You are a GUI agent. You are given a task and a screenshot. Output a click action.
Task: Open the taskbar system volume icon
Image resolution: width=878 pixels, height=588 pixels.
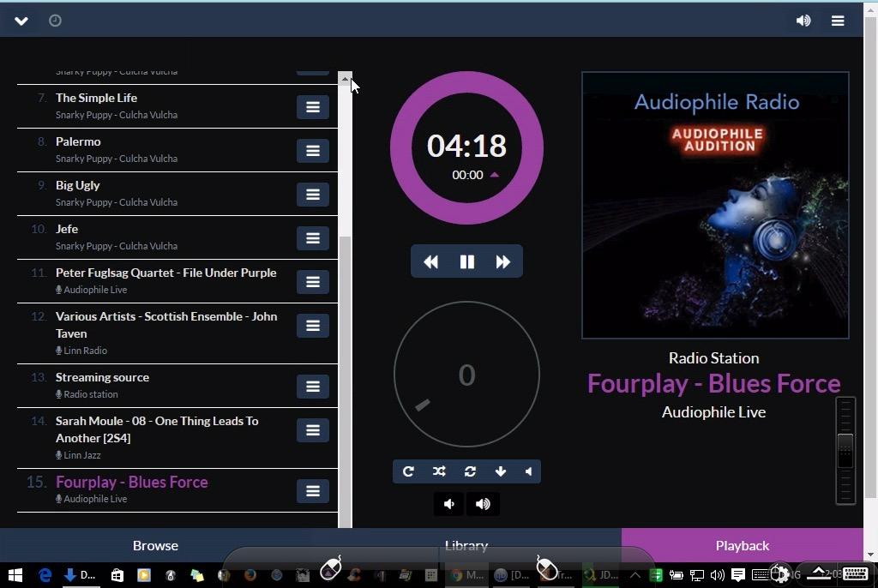tap(717, 575)
